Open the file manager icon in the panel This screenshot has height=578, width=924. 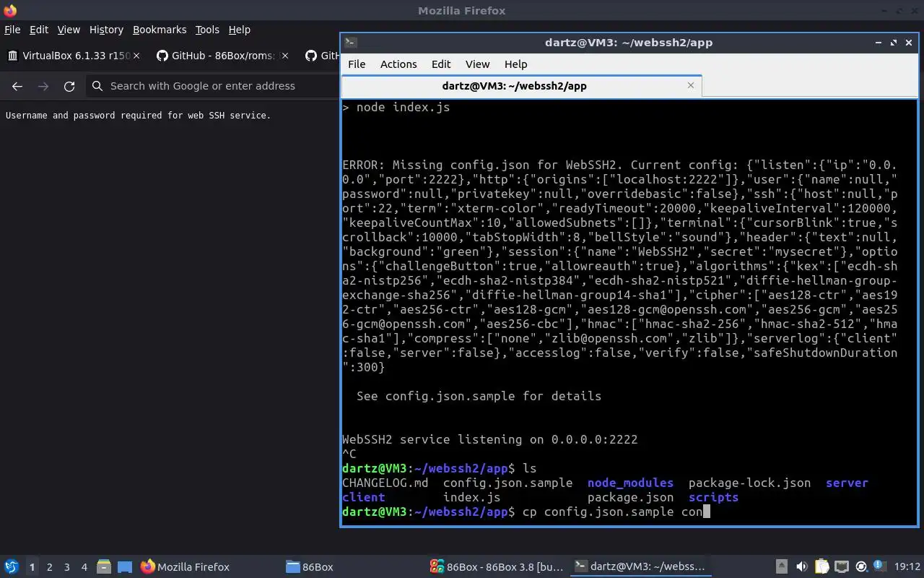[103, 567]
